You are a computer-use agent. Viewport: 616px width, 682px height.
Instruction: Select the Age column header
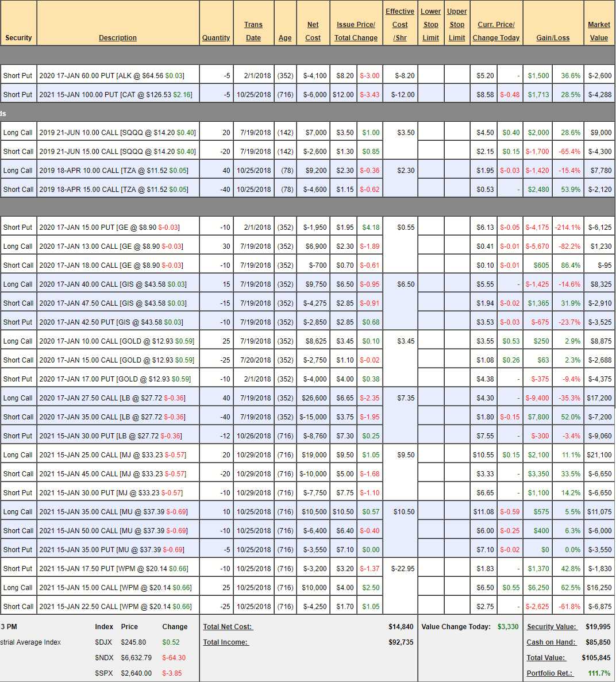pyautogui.click(x=285, y=38)
